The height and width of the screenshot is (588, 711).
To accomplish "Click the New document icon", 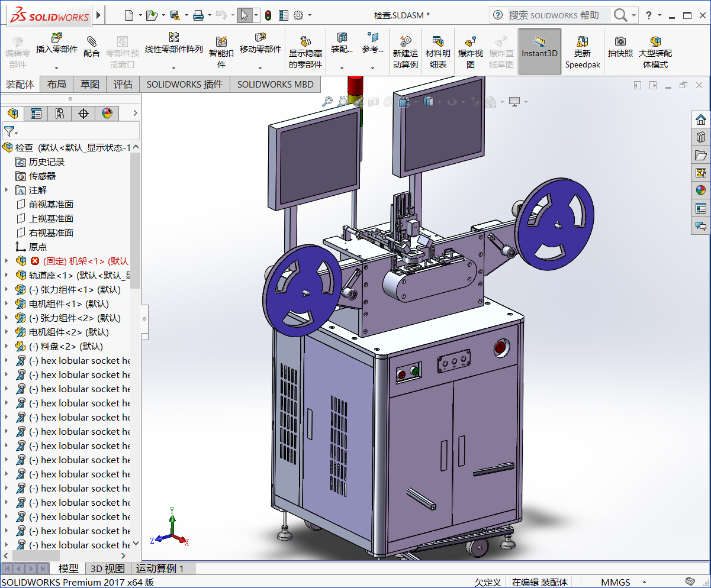I will tap(128, 15).
